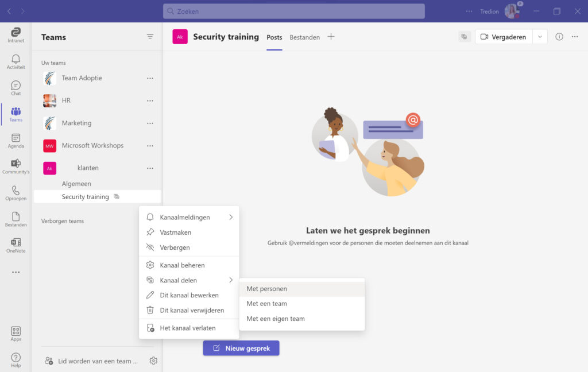The width and height of the screenshot is (588, 372).
Task: Click the filter icon next to Teams heading
Action: (x=150, y=36)
